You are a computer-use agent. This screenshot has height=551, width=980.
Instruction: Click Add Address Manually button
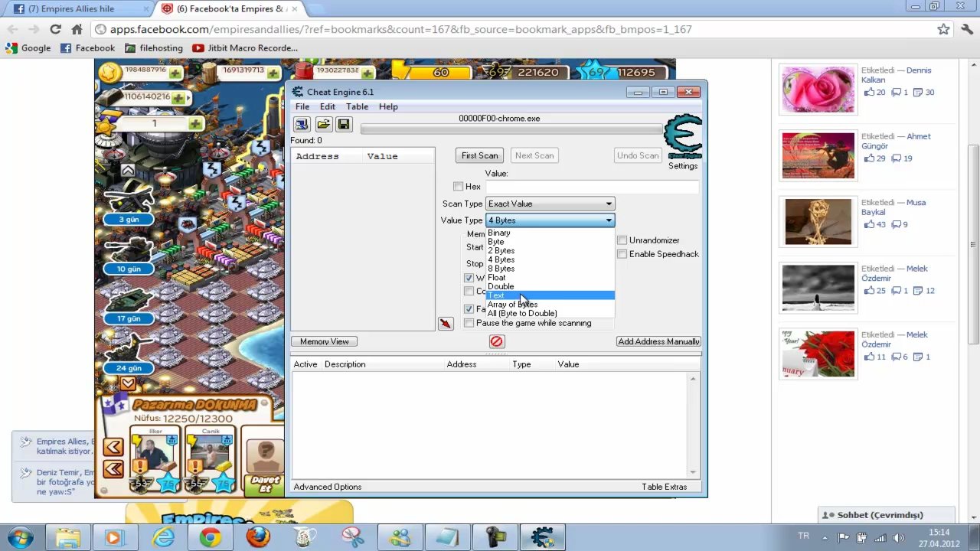click(x=658, y=341)
